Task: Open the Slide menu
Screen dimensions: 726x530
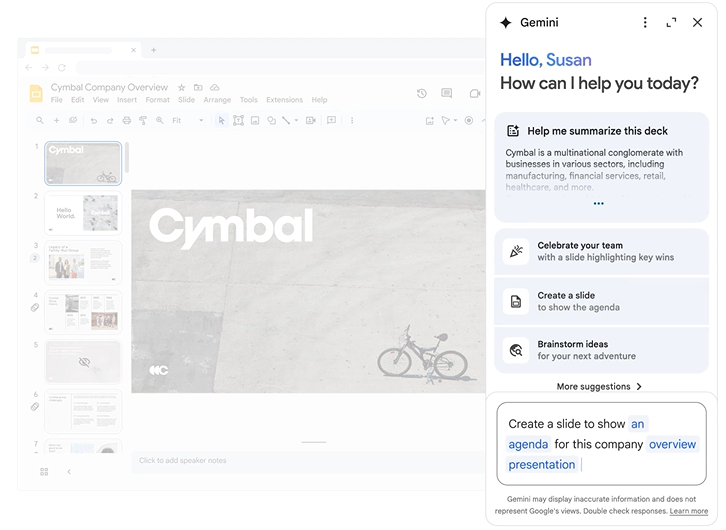Action: tap(187, 100)
